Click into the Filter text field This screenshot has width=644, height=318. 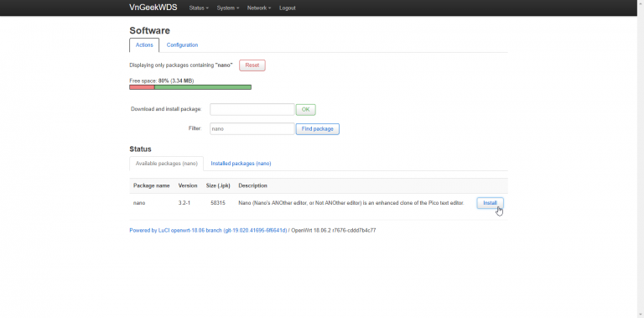(252, 128)
